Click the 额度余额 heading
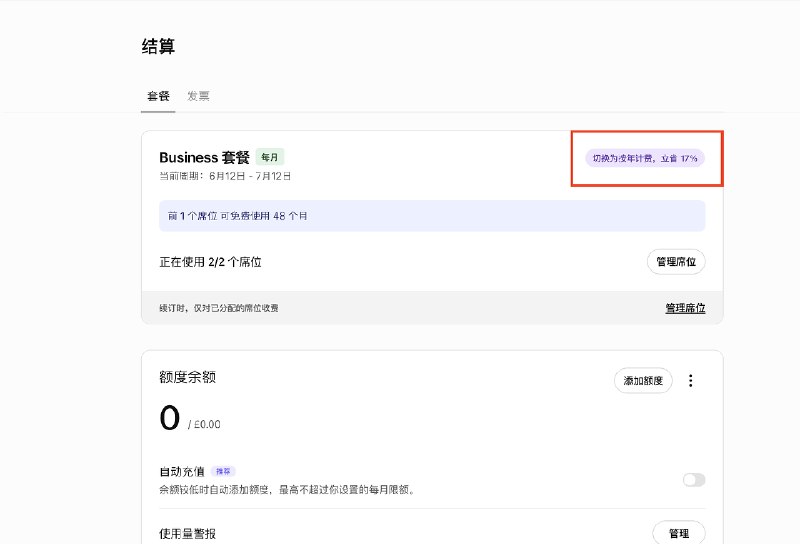 [x=187, y=377]
